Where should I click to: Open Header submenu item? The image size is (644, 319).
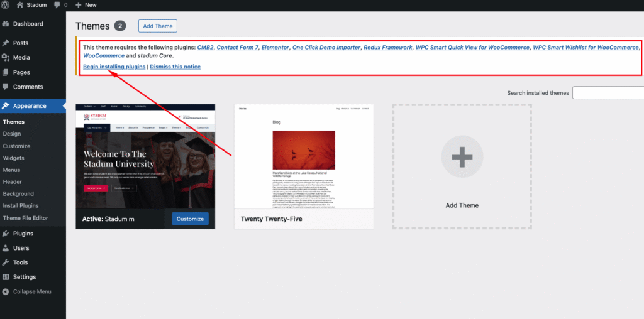(x=13, y=181)
